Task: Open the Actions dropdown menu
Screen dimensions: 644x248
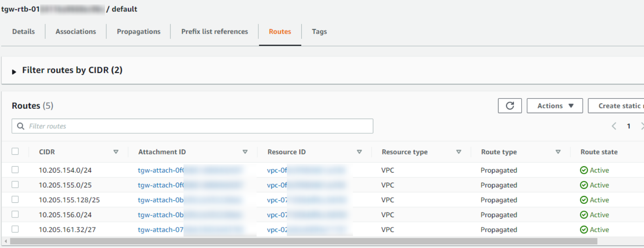Action: 555,106
